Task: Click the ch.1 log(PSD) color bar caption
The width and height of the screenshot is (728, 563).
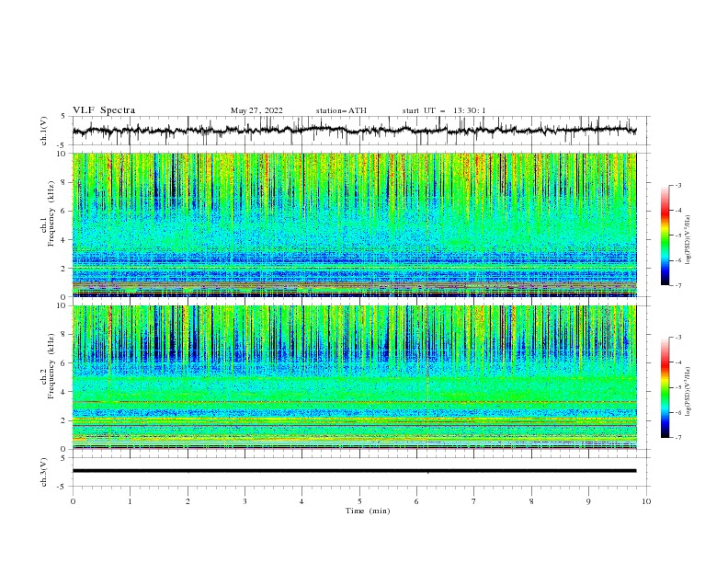Action: click(x=688, y=240)
